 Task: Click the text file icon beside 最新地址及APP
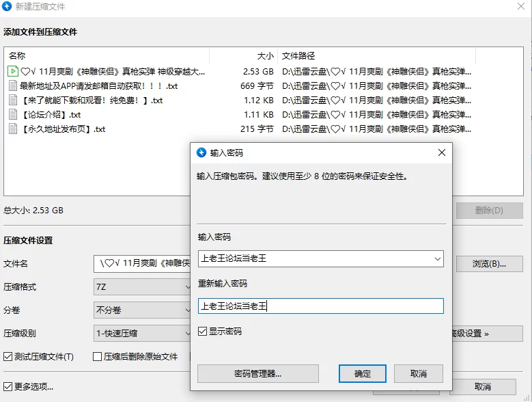[x=12, y=86]
